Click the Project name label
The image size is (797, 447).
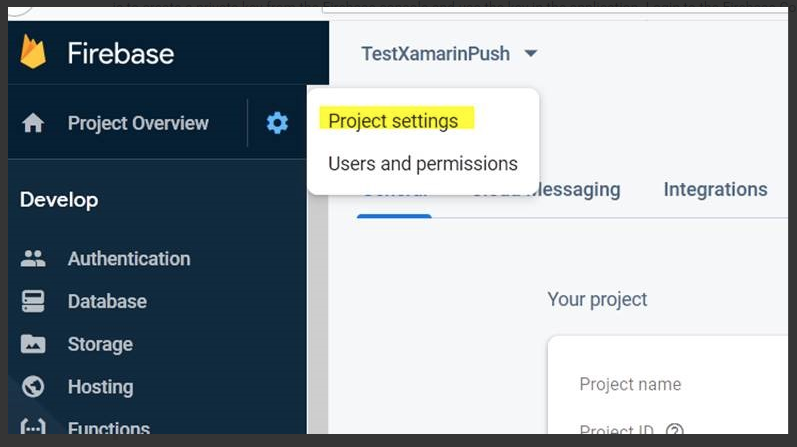point(630,384)
